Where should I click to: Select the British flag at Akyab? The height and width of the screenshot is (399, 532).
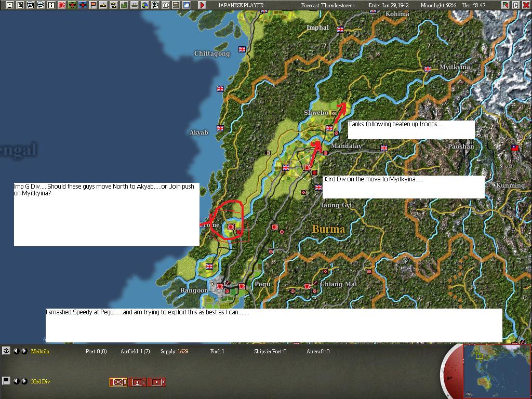[x=220, y=128]
